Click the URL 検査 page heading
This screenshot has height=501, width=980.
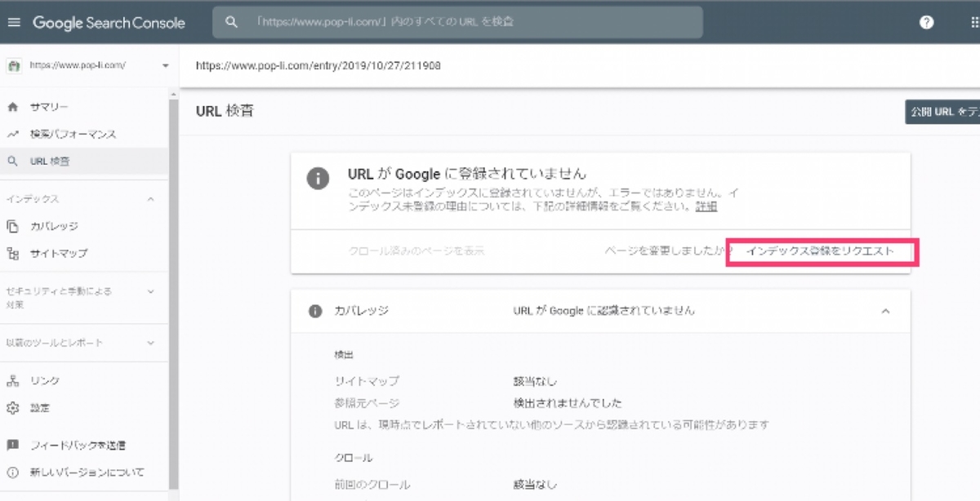pos(225,110)
